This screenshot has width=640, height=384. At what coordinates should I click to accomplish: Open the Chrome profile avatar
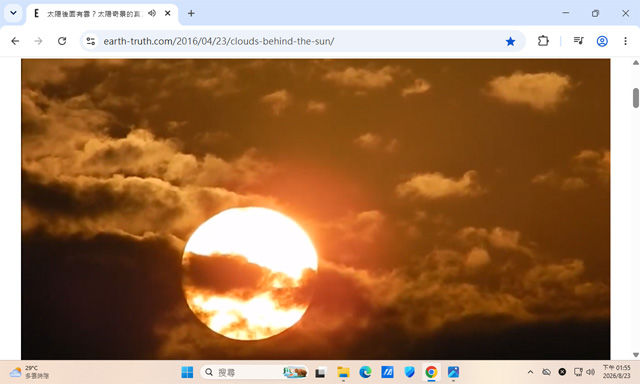click(602, 41)
